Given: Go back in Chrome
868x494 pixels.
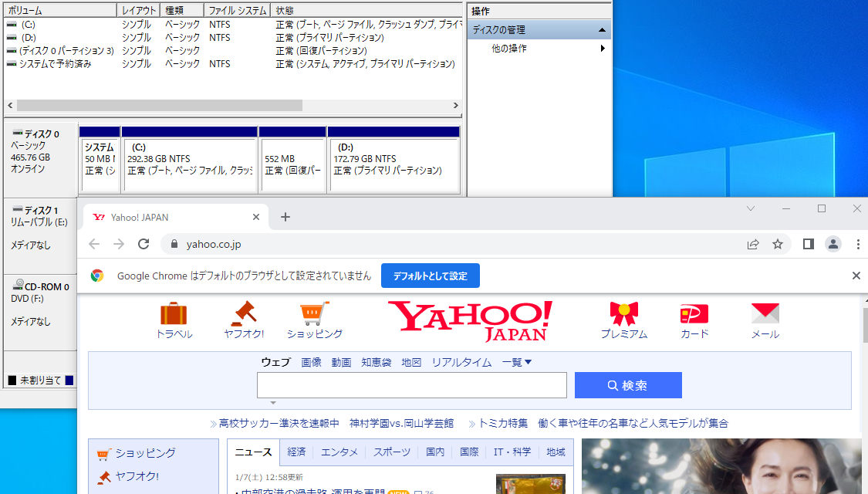Looking at the screenshot, I should [x=94, y=244].
